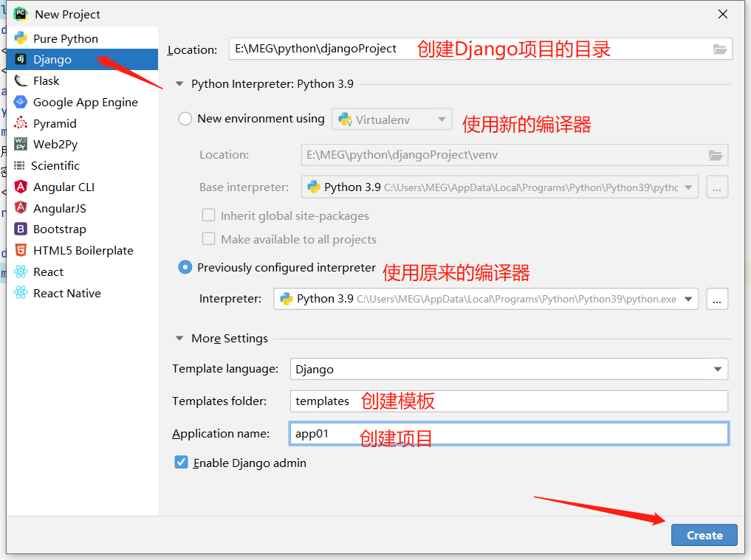Click the Angular CLI red shield icon
751x560 pixels.
21,186
